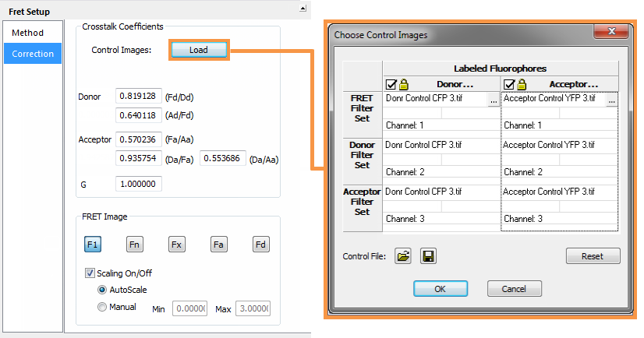Image resolution: width=644 pixels, height=338 pixels.
Task: Click the G coefficient input field
Action: tap(139, 185)
